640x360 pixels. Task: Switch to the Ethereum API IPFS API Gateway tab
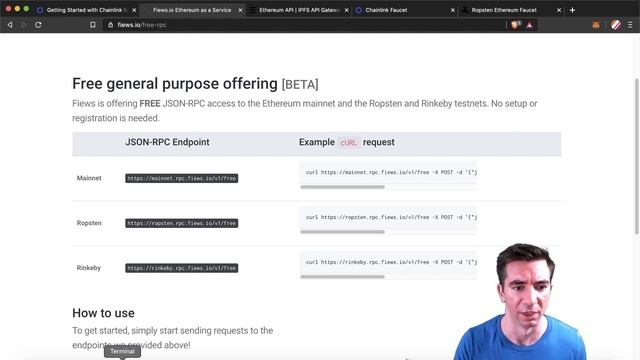click(299, 10)
